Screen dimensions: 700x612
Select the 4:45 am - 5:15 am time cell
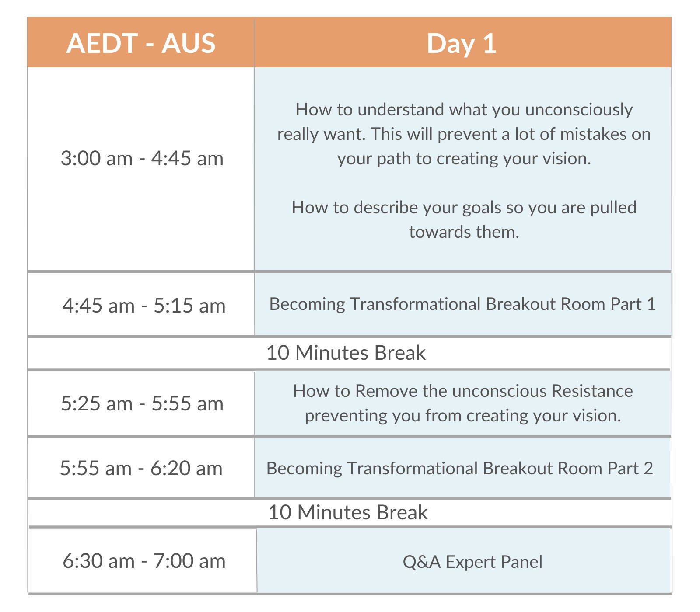(x=143, y=305)
